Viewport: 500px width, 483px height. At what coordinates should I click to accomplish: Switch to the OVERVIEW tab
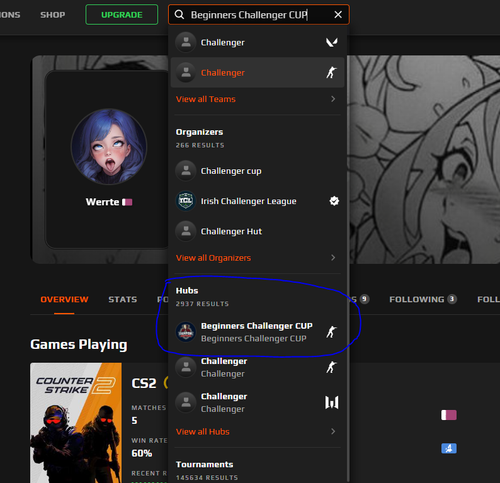[64, 299]
